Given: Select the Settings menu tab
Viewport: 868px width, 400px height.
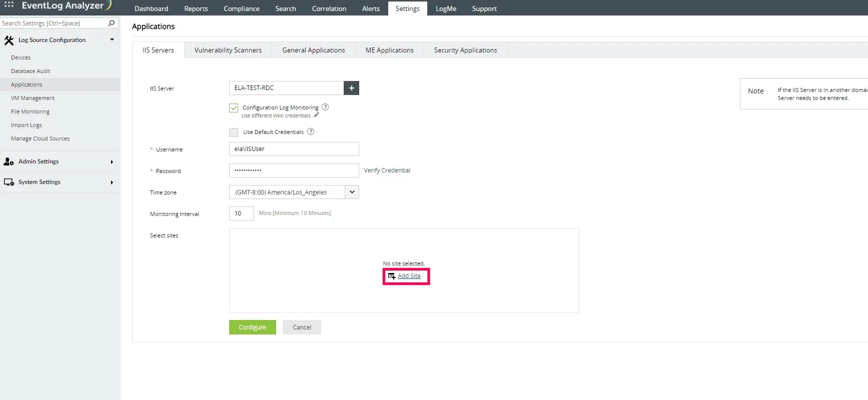Looking at the screenshot, I should click(x=408, y=8).
